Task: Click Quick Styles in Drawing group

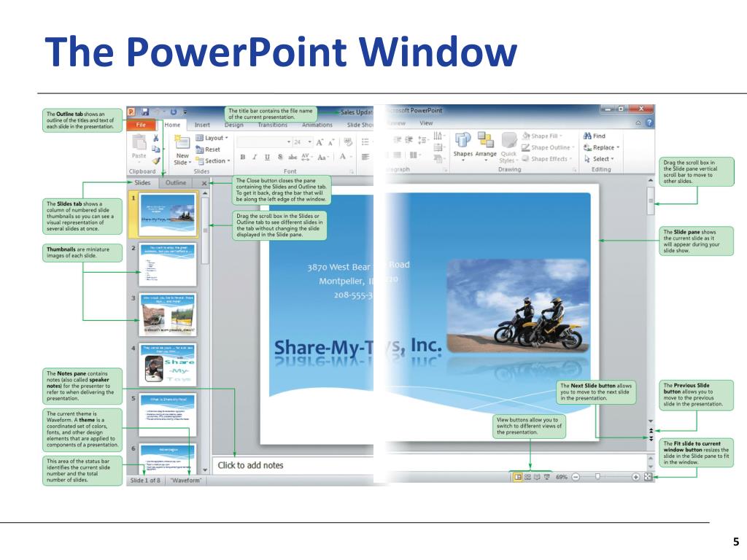Action: coord(508,147)
